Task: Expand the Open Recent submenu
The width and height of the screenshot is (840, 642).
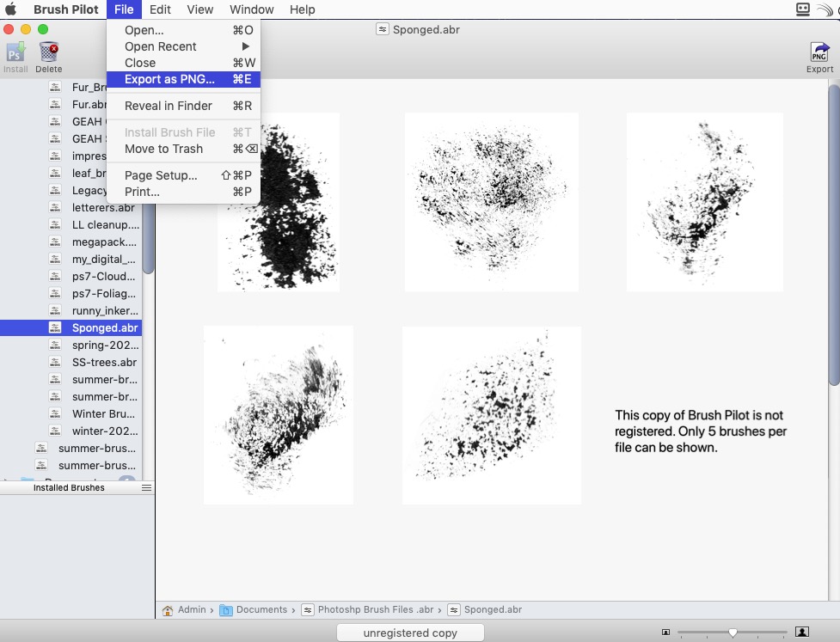Action: pyautogui.click(x=183, y=46)
